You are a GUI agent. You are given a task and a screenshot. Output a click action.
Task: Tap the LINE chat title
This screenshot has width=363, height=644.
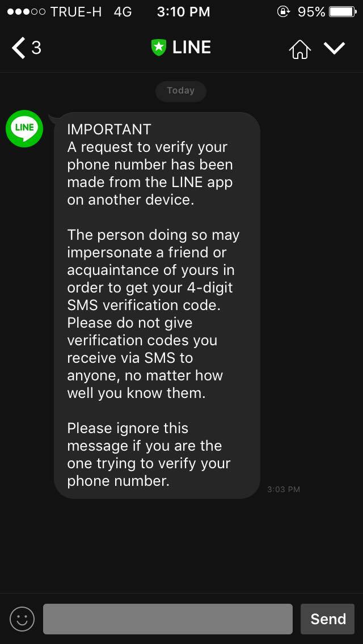(192, 48)
